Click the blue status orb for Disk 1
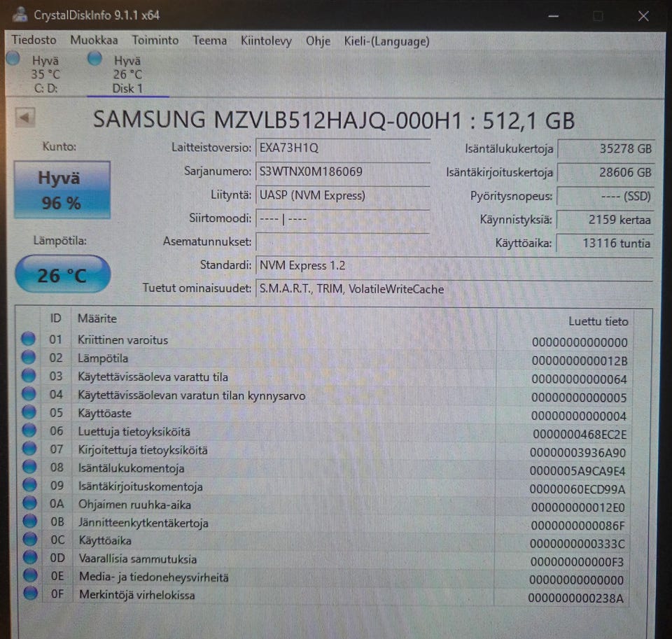672x639 pixels. (94, 58)
